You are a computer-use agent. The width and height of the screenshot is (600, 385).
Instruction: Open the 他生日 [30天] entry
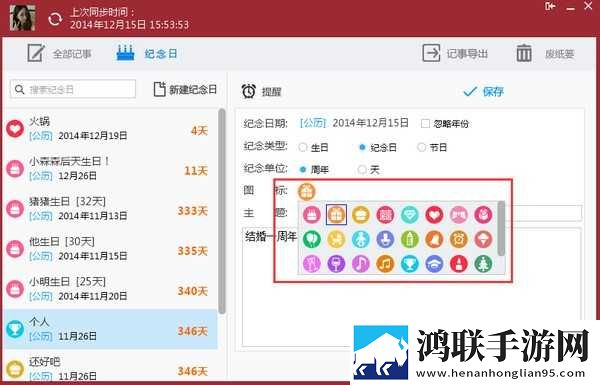pos(110,249)
